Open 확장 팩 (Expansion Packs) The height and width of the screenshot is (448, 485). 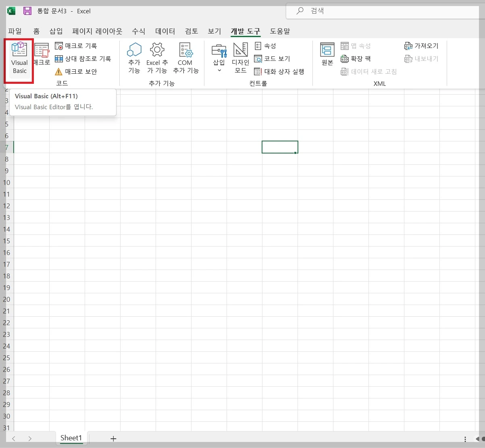(356, 59)
